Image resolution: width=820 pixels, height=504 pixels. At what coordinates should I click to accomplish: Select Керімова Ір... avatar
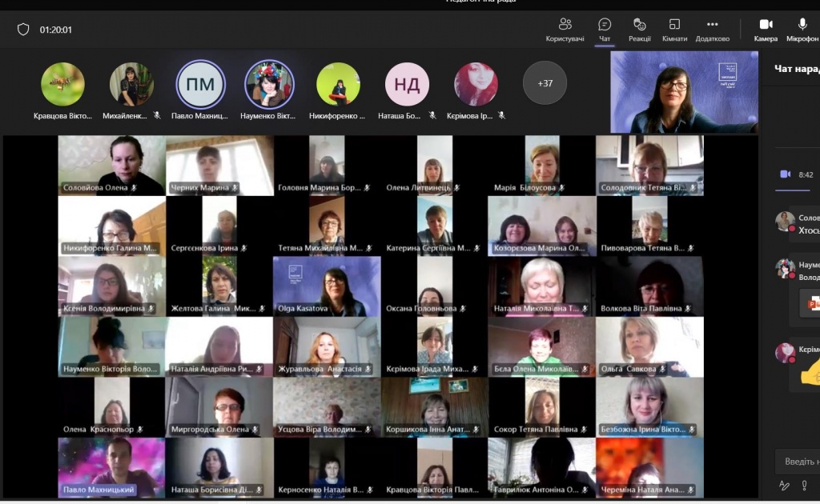[x=476, y=83]
